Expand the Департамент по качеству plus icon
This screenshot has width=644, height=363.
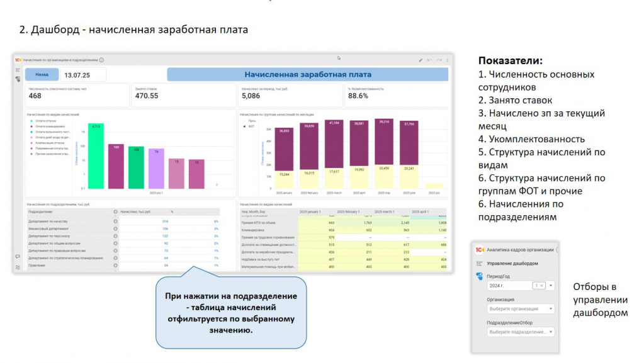pos(115,221)
